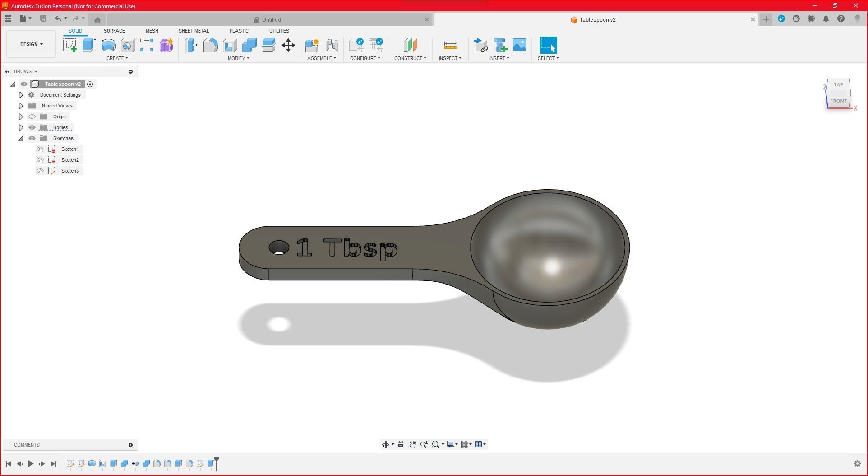Select the Combine tool
The width and height of the screenshot is (868, 476).
(x=249, y=45)
